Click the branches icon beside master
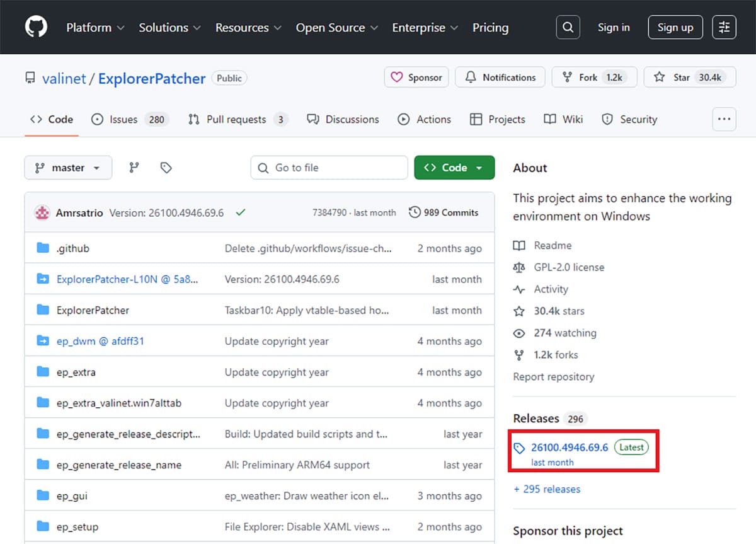 pyautogui.click(x=134, y=168)
